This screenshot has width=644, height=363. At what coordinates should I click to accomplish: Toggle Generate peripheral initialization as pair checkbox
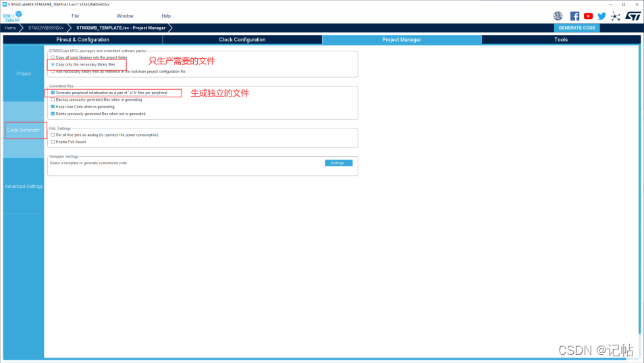tap(53, 93)
